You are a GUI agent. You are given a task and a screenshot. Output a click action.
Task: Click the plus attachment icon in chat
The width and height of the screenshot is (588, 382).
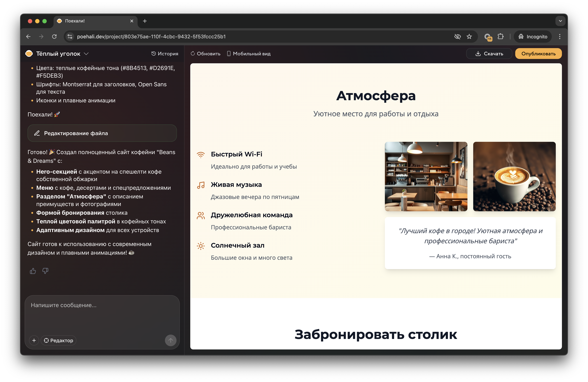(34, 340)
